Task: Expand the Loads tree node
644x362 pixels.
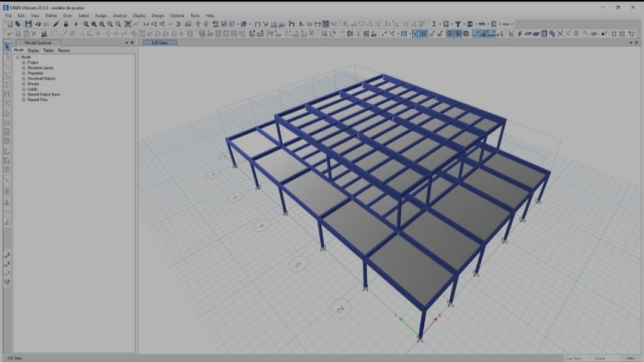Action: click(24, 89)
